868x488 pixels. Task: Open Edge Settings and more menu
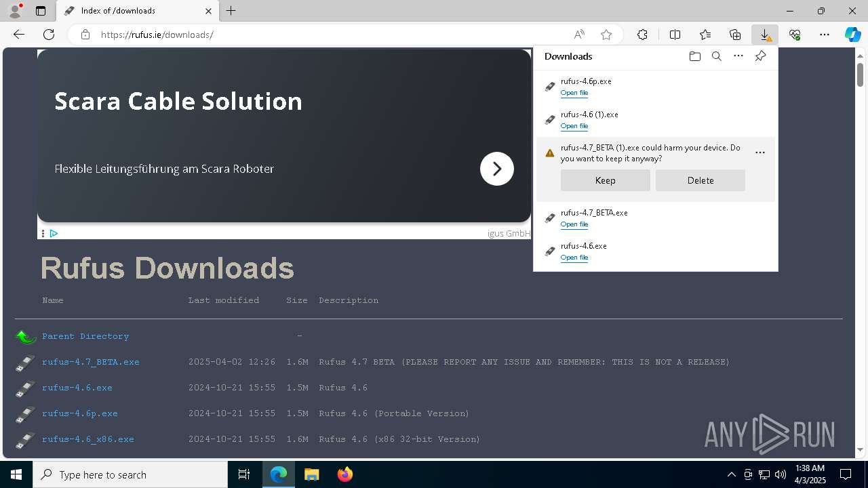(825, 35)
